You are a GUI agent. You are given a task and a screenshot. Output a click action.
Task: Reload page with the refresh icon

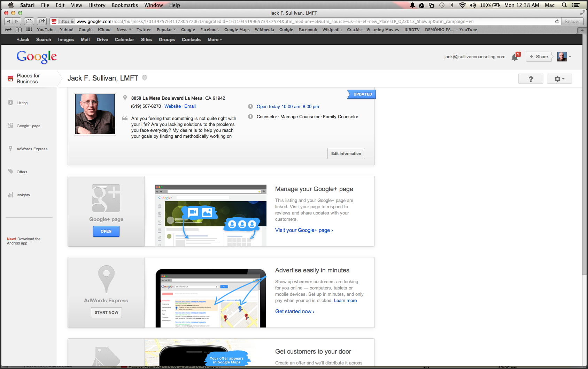click(x=557, y=21)
